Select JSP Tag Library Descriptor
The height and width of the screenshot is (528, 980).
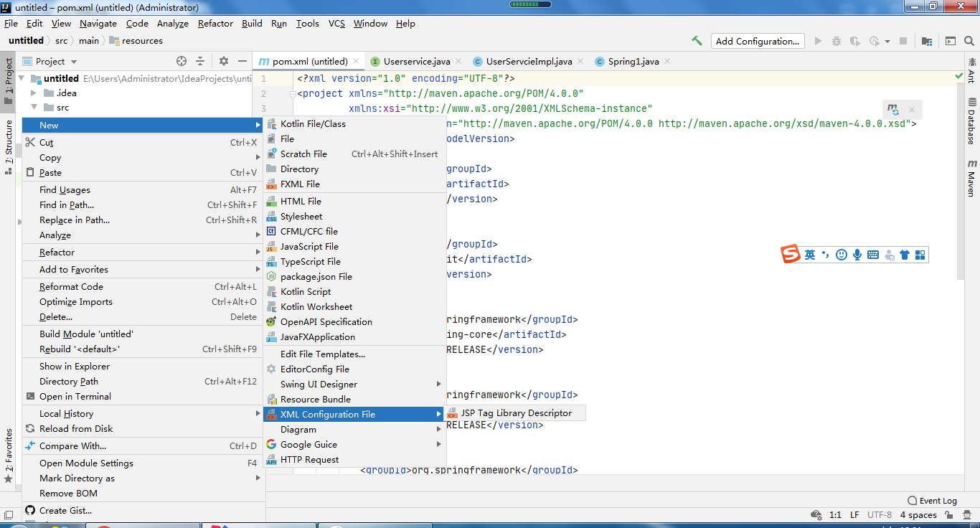pos(515,413)
